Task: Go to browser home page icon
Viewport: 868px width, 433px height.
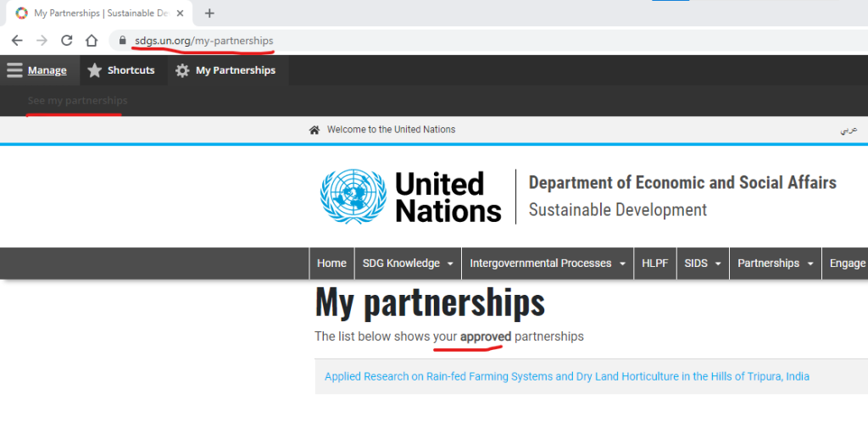Action: [92, 41]
